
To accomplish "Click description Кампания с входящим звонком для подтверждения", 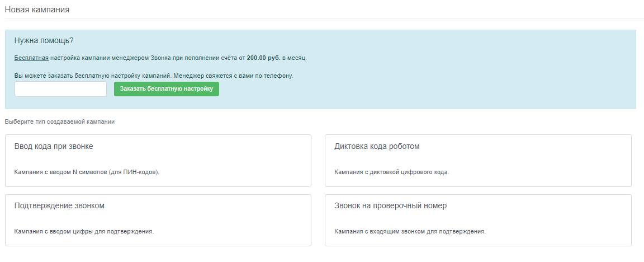I will tap(410, 231).
